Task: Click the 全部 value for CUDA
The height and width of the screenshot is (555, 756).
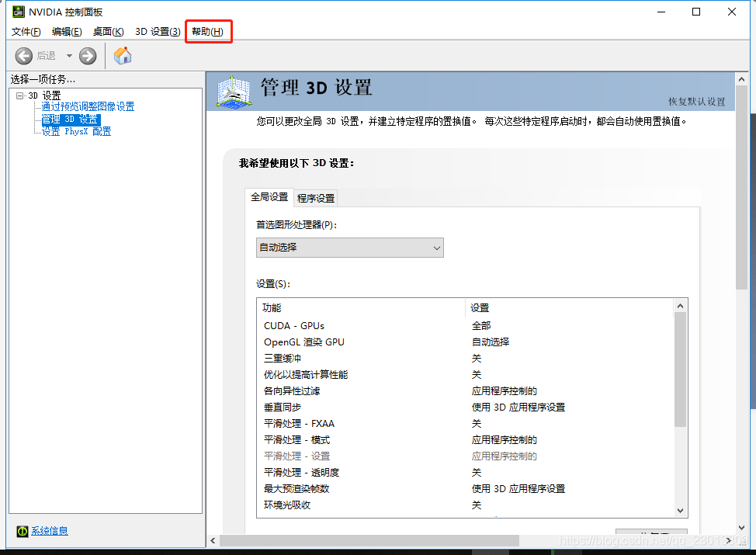Action: (481, 326)
